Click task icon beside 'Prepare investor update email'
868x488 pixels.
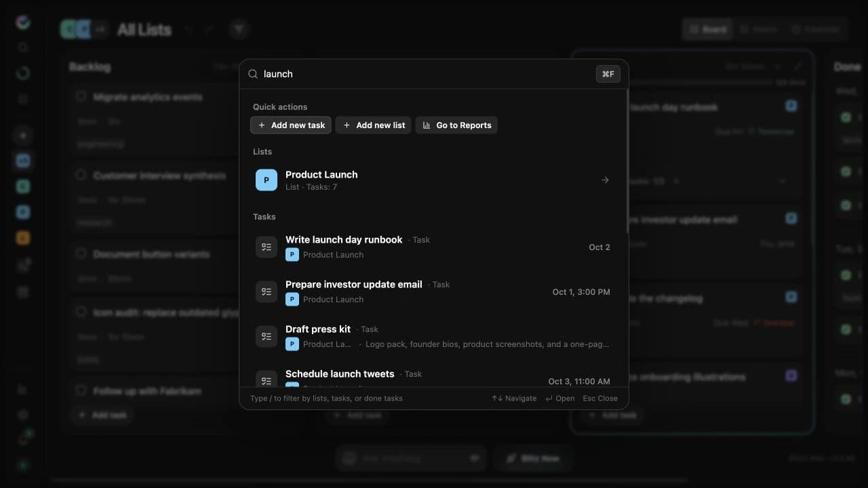point(267,291)
